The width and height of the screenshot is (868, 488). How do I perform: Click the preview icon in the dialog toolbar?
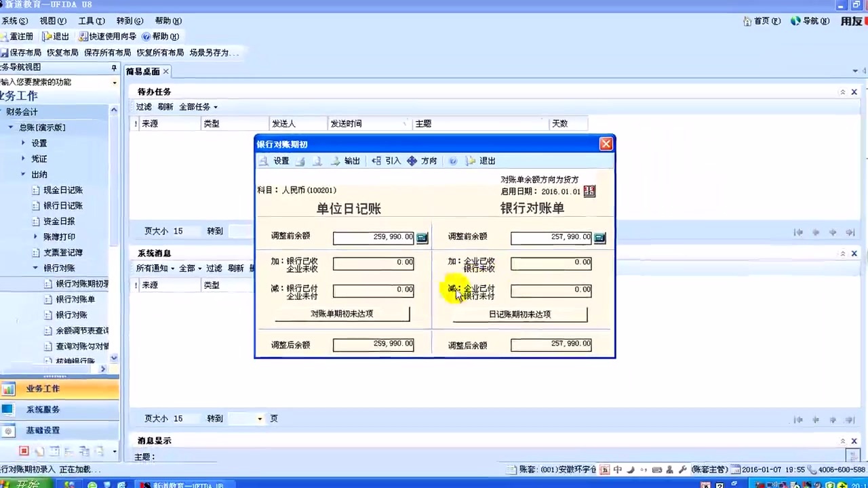click(x=317, y=161)
